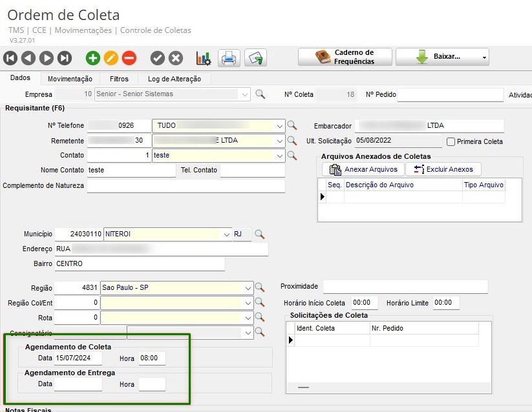The width and height of the screenshot is (532, 412).
Task: Click the Agendamento de Entrega Data field
Action: (78, 384)
